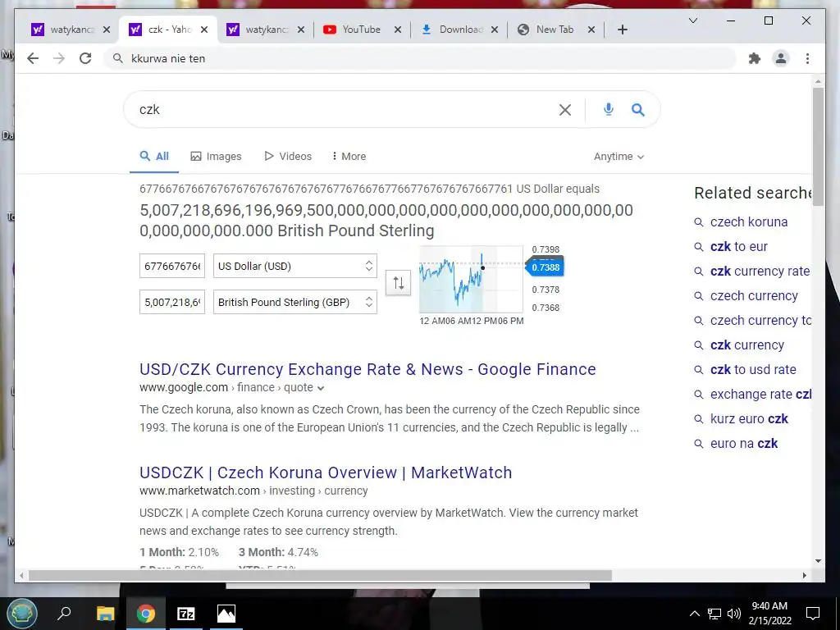Open the Photos app taskbar icon
Image resolution: width=840 pixels, height=630 pixels.
tap(226, 614)
